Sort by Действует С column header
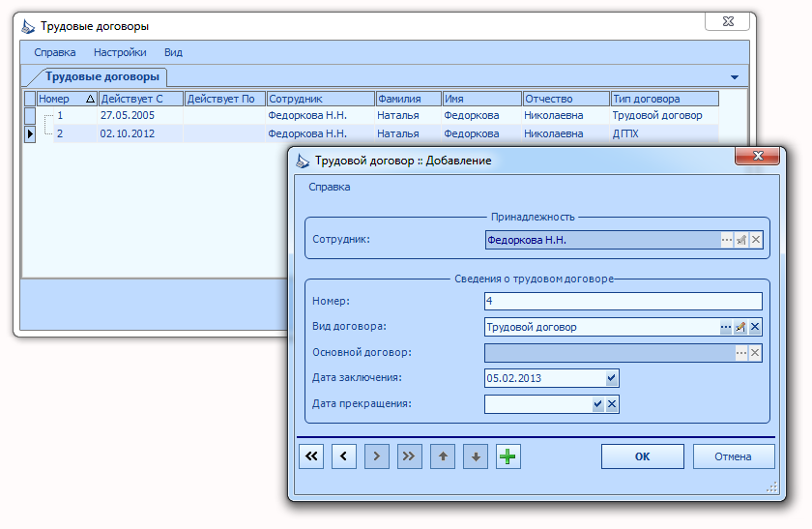This screenshot has width=812, height=529. [141, 99]
